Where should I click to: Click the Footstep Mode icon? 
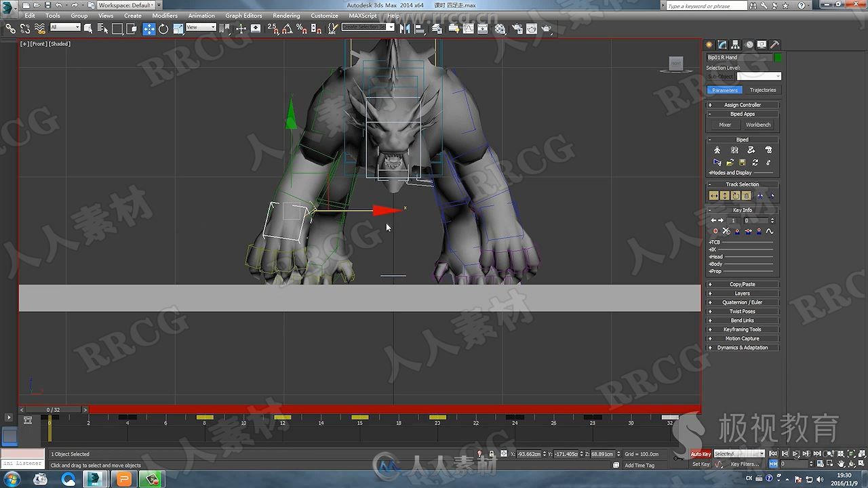734,150
